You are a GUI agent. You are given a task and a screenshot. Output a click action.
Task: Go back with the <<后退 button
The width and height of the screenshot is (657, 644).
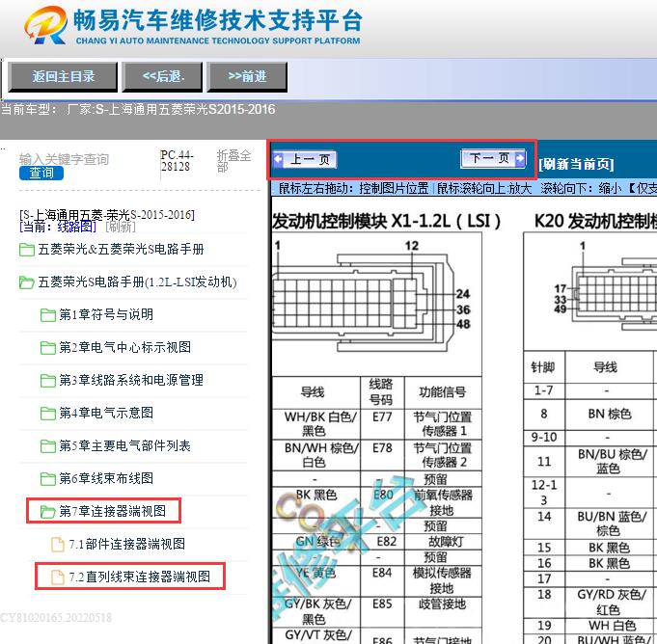point(163,76)
